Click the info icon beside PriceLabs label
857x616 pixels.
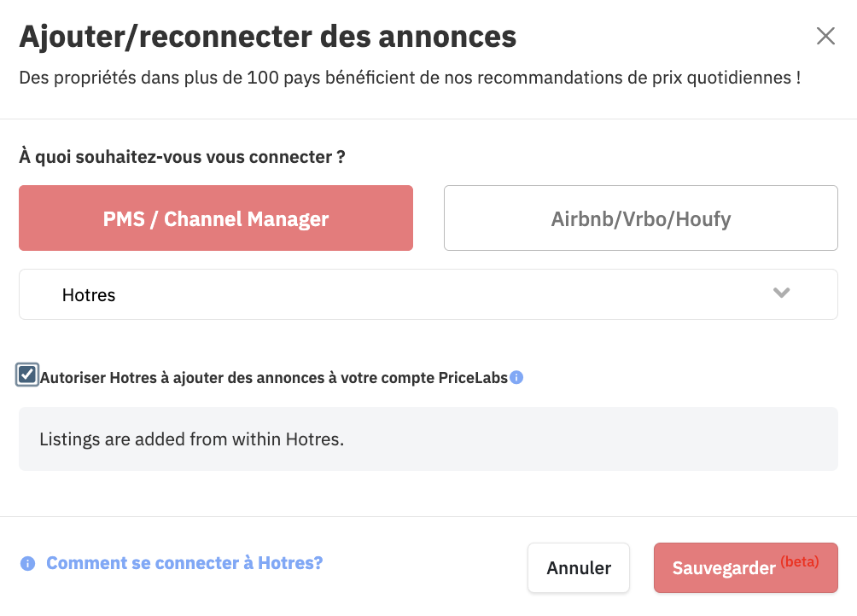click(516, 377)
